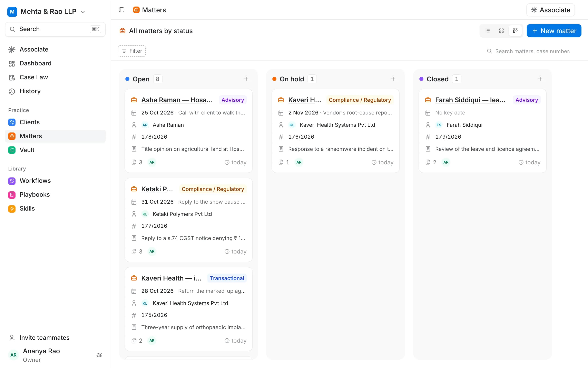Create a New matter
The height and width of the screenshot is (368, 588).
(554, 31)
